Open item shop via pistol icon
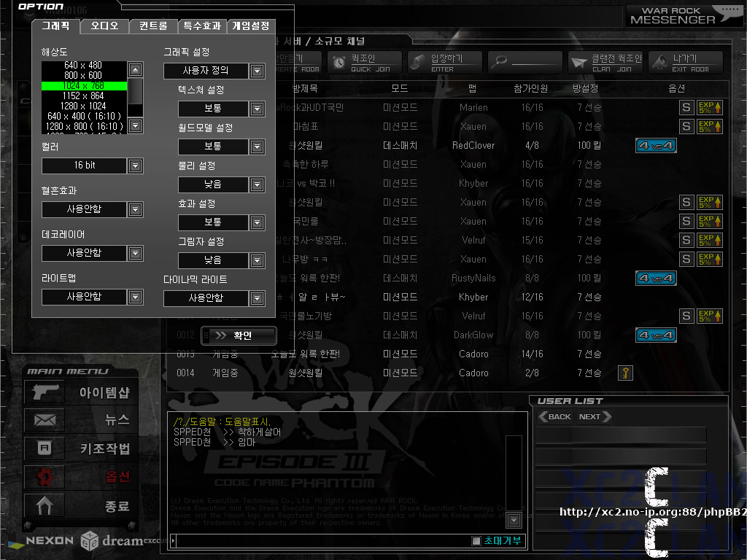The width and height of the screenshot is (747, 560). tap(44, 392)
